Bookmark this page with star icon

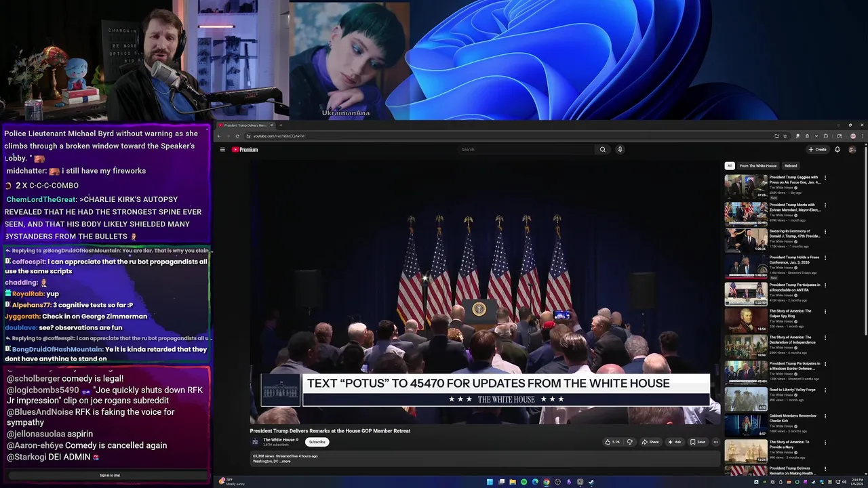pos(785,136)
